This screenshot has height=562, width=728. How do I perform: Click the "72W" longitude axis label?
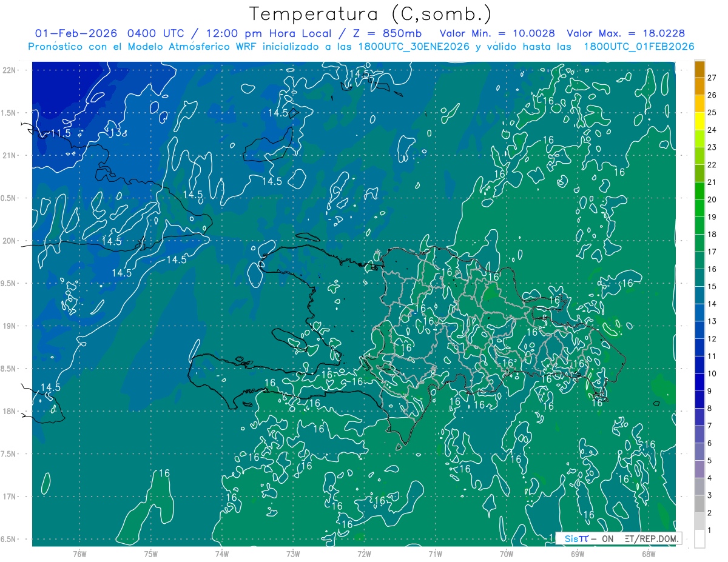pyautogui.click(x=364, y=554)
